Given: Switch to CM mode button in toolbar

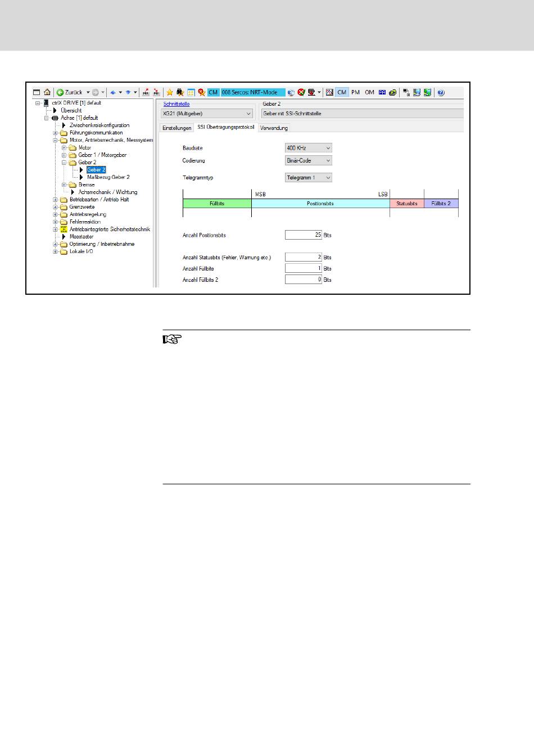Looking at the screenshot, I should click(342, 92).
